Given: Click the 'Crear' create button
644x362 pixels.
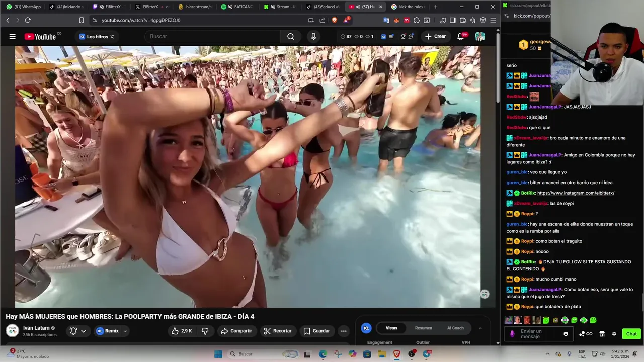Looking at the screenshot, I should (435, 36).
